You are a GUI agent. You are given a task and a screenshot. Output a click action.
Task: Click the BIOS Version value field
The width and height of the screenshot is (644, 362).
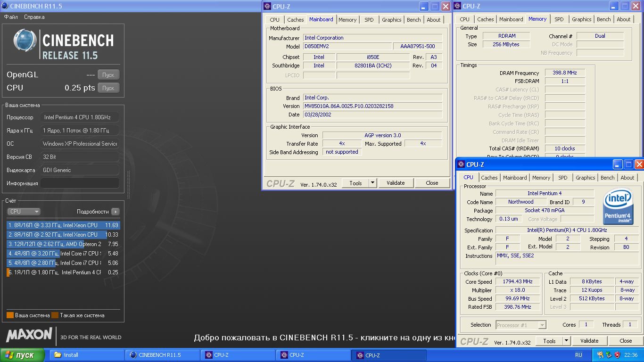coord(372,106)
